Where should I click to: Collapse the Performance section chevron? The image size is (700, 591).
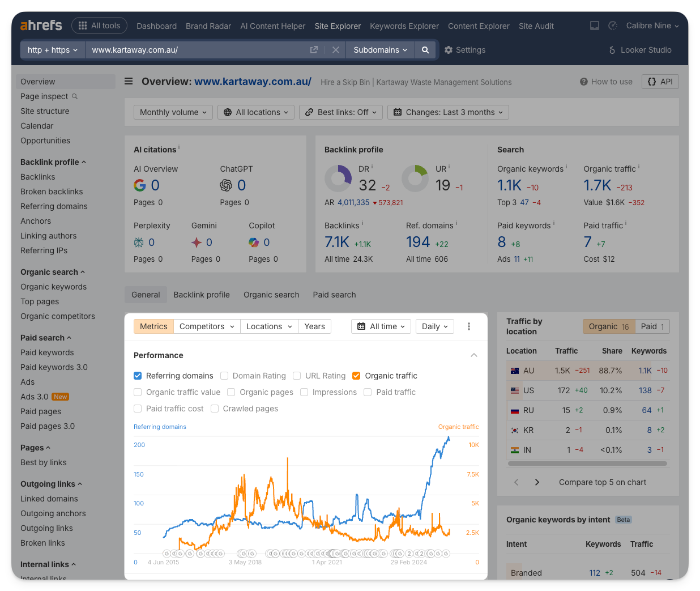click(x=473, y=355)
